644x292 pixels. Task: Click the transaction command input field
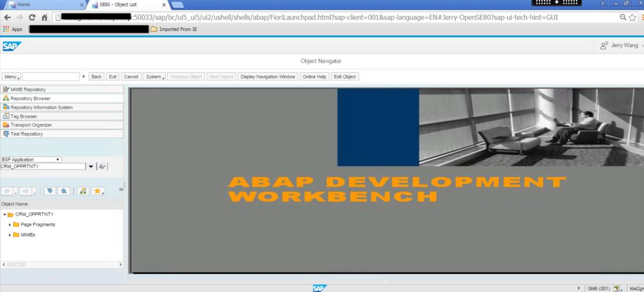click(51, 76)
